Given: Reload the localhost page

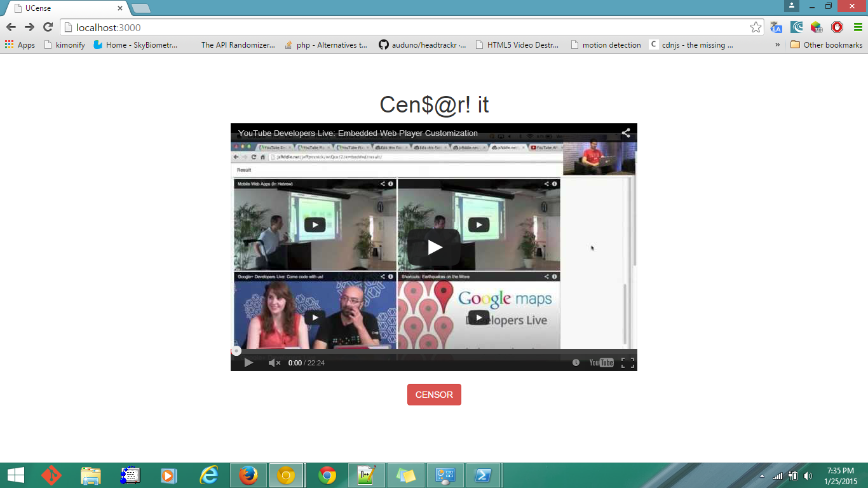Looking at the screenshot, I should click(48, 27).
